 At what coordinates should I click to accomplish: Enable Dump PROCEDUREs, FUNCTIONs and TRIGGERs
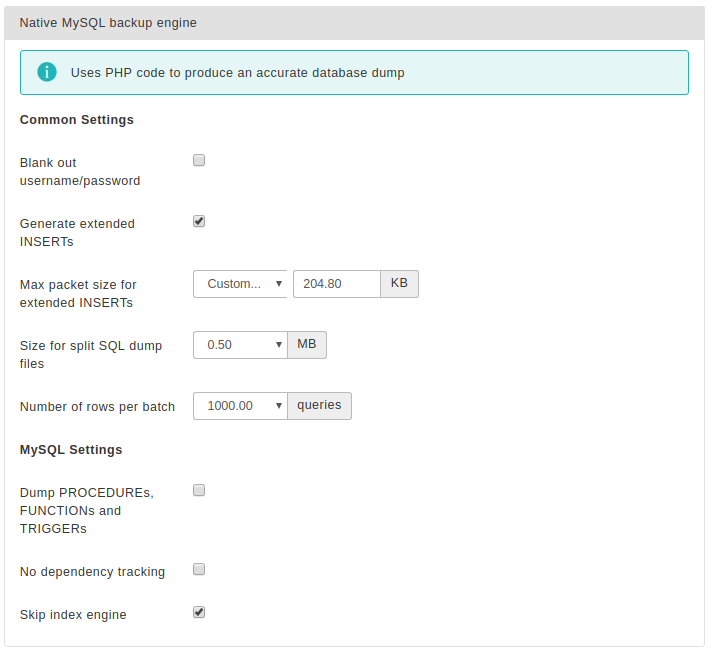tap(199, 490)
